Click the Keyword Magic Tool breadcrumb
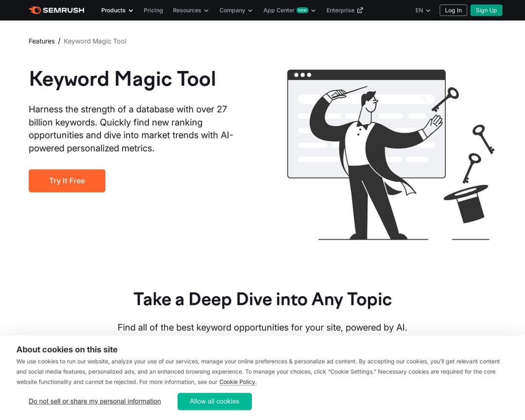The image size is (525, 420). [x=95, y=41]
